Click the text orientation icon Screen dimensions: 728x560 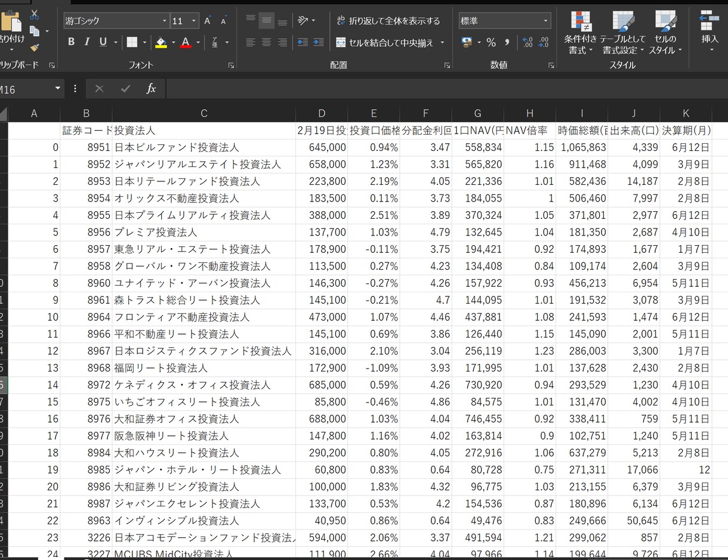coord(303,21)
